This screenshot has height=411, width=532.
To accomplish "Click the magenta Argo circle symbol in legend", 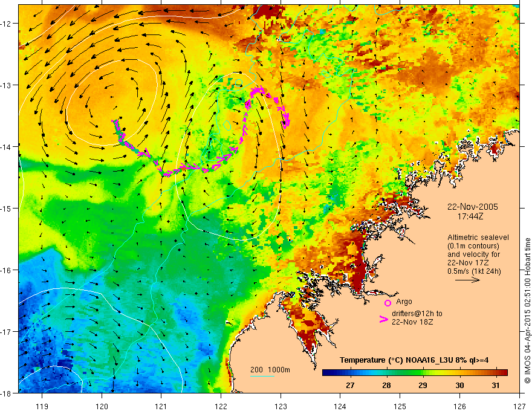I will pos(388,303).
